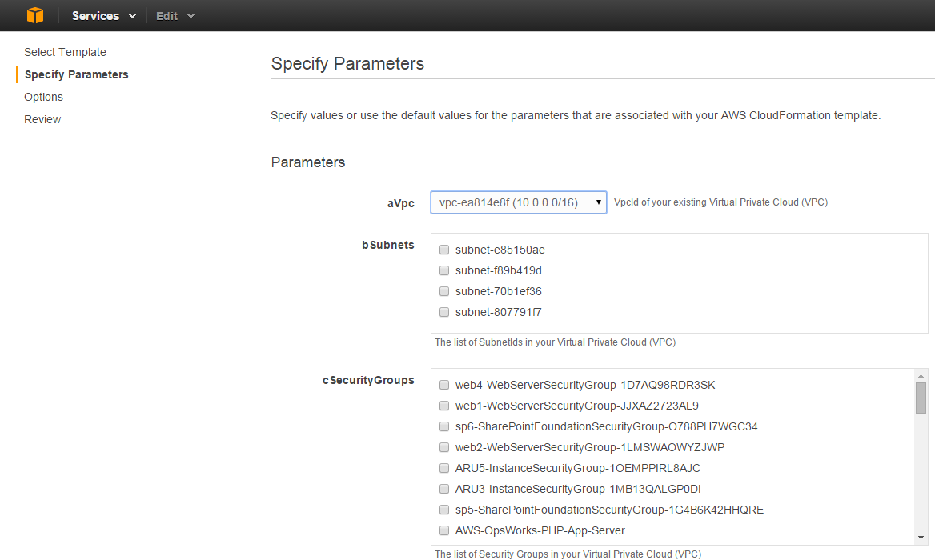This screenshot has width=935, height=560.
Task: Enable the AWS-OpsWorks-PHP-App-Server checkbox
Action: coord(444,530)
